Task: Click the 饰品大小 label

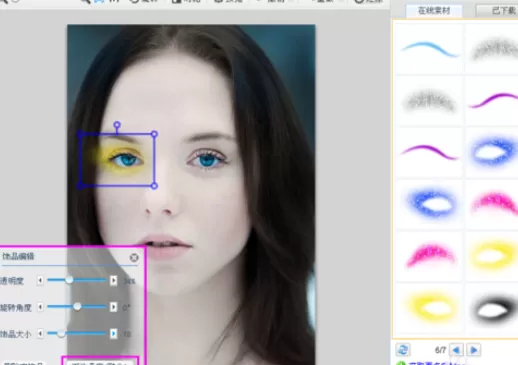Action: coord(15,334)
